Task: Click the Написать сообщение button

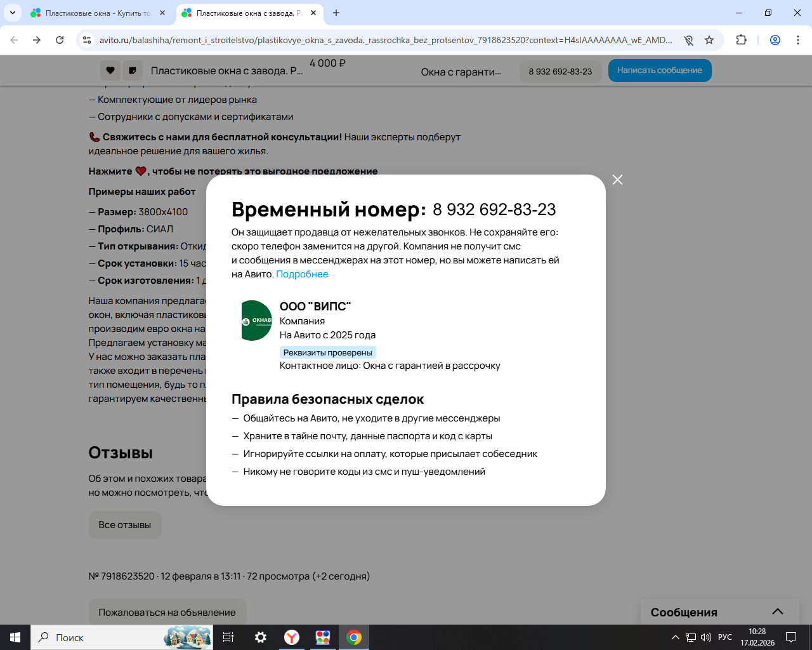Action: (x=660, y=70)
